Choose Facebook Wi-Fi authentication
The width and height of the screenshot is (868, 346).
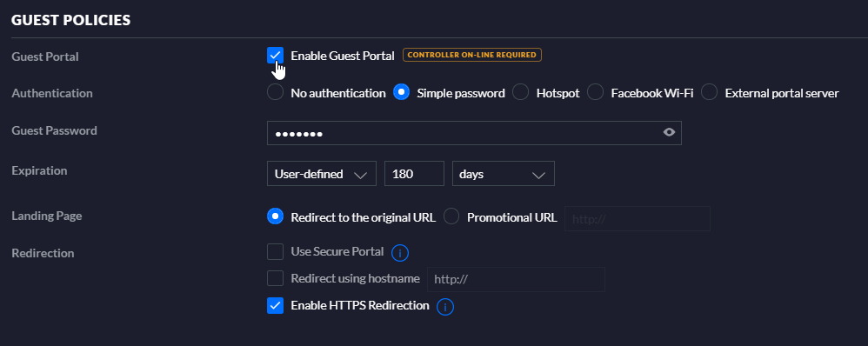[595, 92]
